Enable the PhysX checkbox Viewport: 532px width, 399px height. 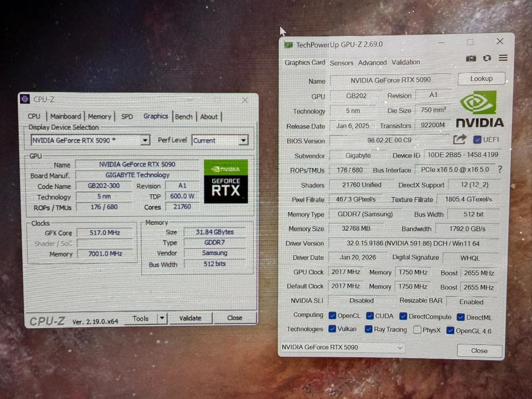(417, 330)
